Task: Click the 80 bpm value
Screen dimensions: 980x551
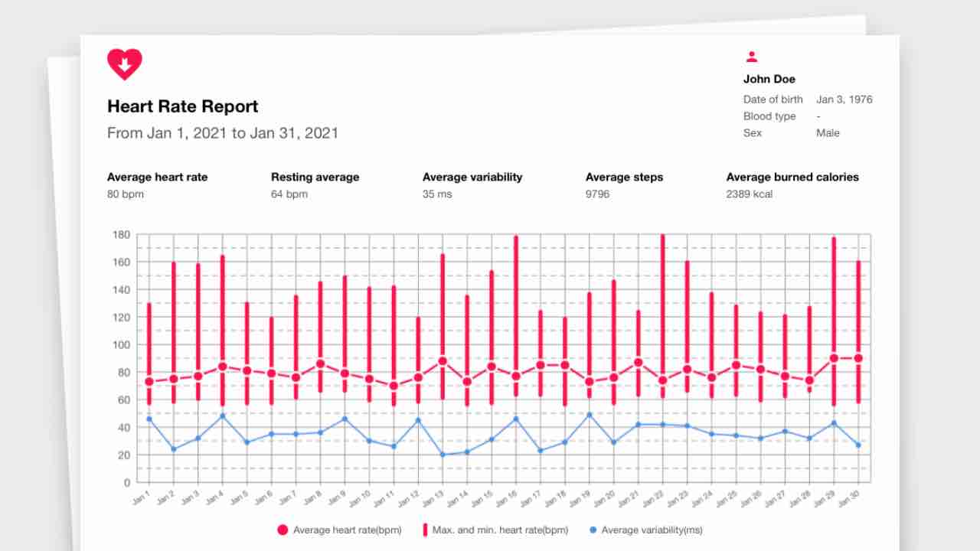Action: pyautogui.click(x=126, y=194)
